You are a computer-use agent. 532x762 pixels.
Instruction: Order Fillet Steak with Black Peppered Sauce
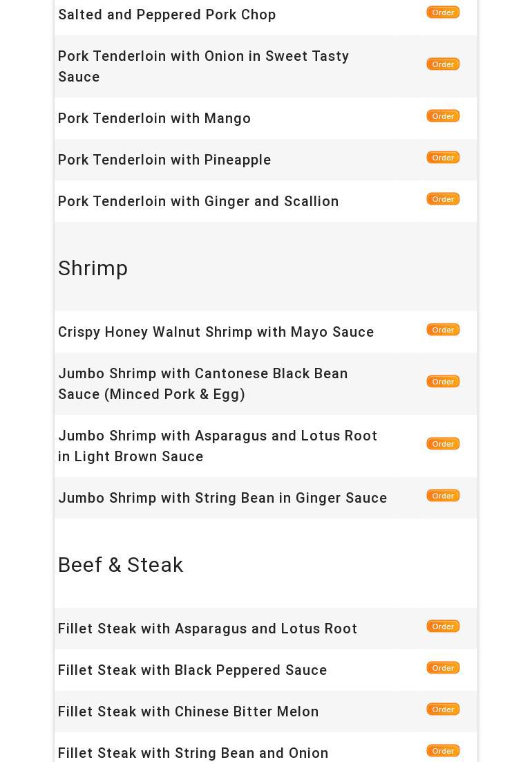(443, 668)
